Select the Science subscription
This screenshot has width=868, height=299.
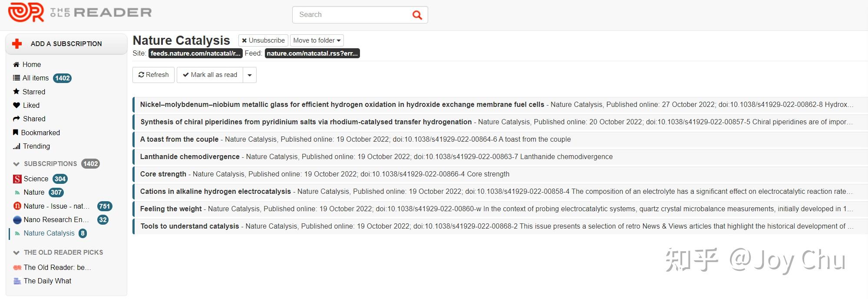pyautogui.click(x=36, y=179)
